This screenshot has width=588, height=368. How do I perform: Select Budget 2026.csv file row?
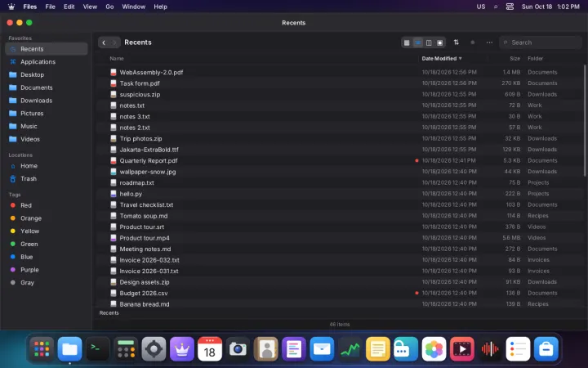[x=340, y=294]
